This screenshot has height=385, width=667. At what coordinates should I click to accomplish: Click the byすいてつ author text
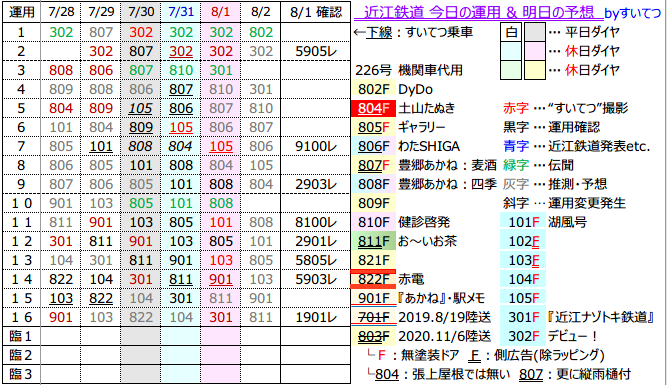[x=633, y=13]
